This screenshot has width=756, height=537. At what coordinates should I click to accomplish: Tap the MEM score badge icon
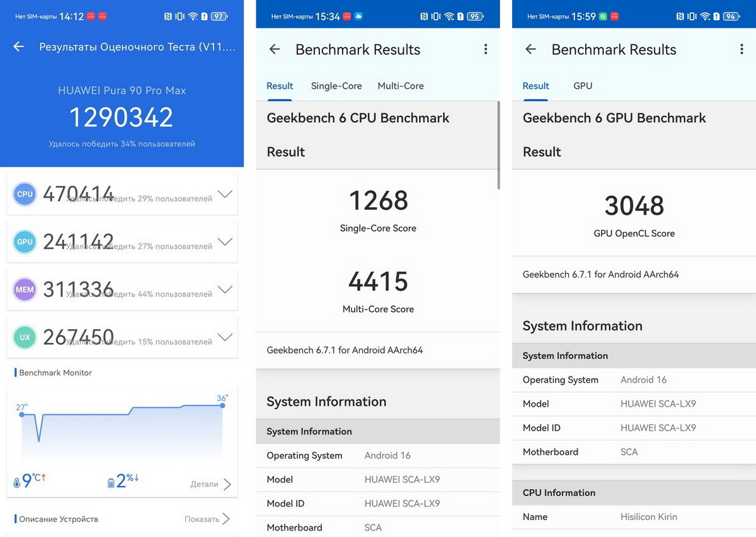pos(25,290)
